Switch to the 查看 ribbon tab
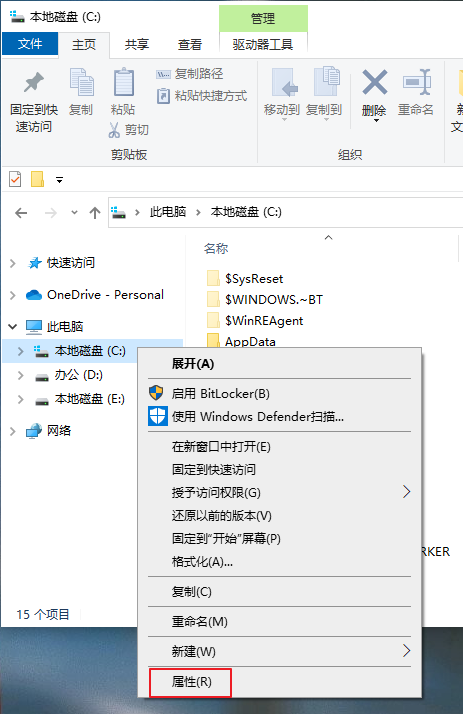 click(190, 45)
